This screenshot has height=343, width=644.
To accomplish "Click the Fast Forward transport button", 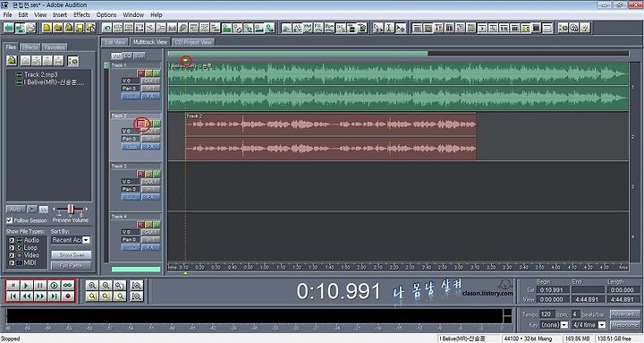I will pyautogui.click(x=40, y=296).
